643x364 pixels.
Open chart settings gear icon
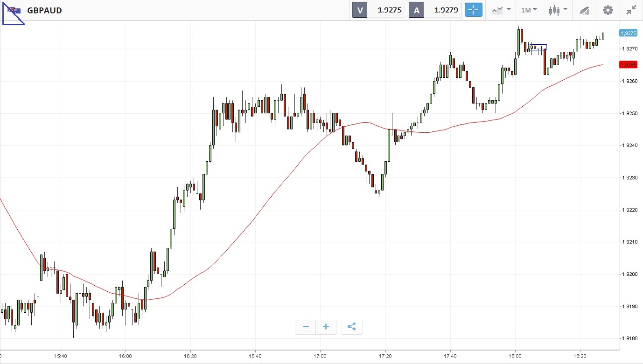click(608, 10)
